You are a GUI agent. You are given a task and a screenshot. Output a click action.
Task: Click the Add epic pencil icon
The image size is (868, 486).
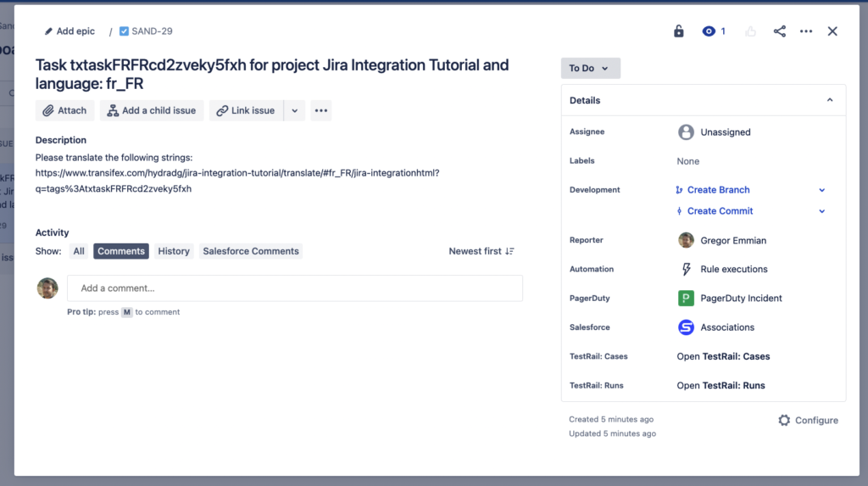click(48, 31)
